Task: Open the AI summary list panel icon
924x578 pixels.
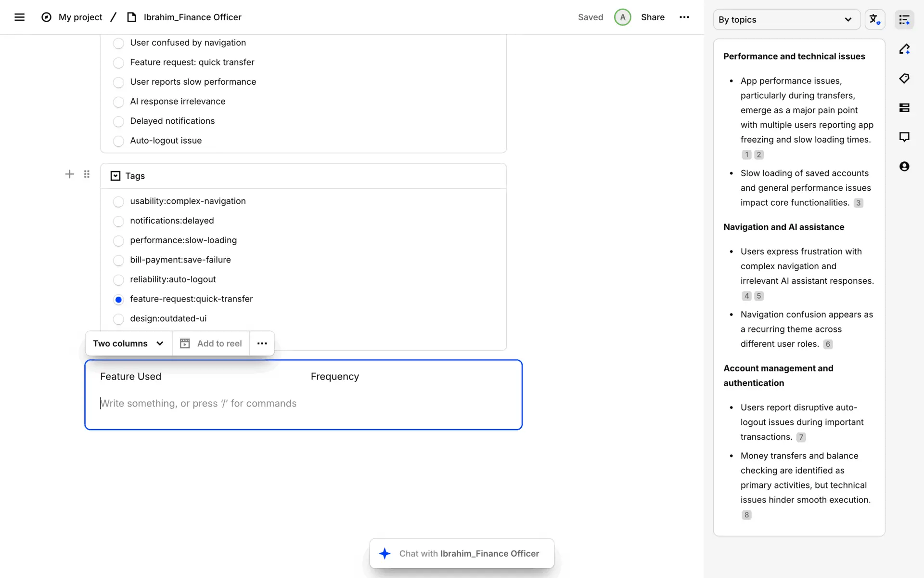Action: coord(904,20)
